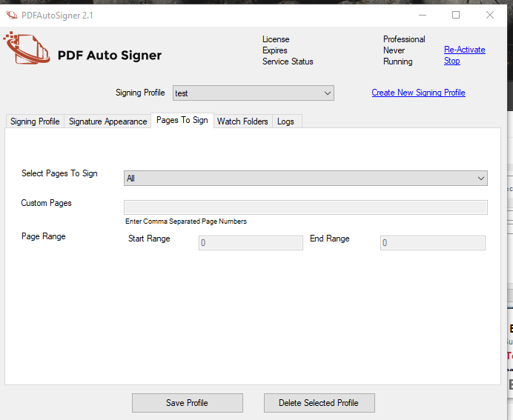The image size is (513, 420).
Task: Open the Signing Profile dropdown showing test
Action: 254,93
